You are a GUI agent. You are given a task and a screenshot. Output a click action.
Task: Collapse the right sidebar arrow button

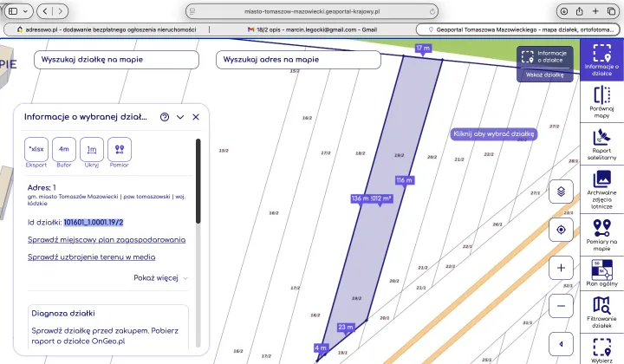[561, 344]
